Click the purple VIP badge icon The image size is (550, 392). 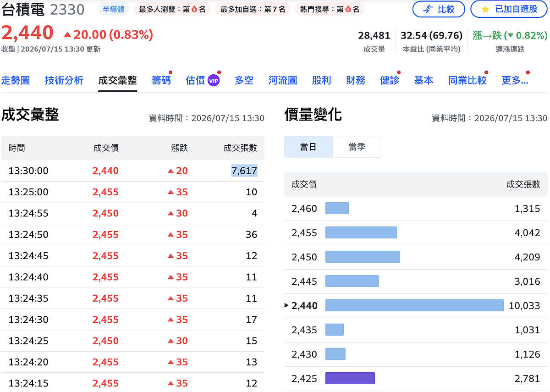coord(214,81)
